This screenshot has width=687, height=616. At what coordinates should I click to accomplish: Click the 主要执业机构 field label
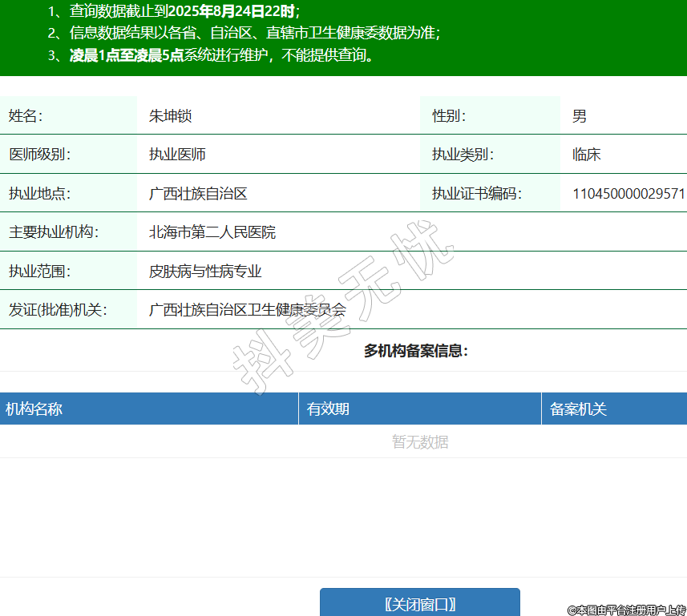click(53, 232)
